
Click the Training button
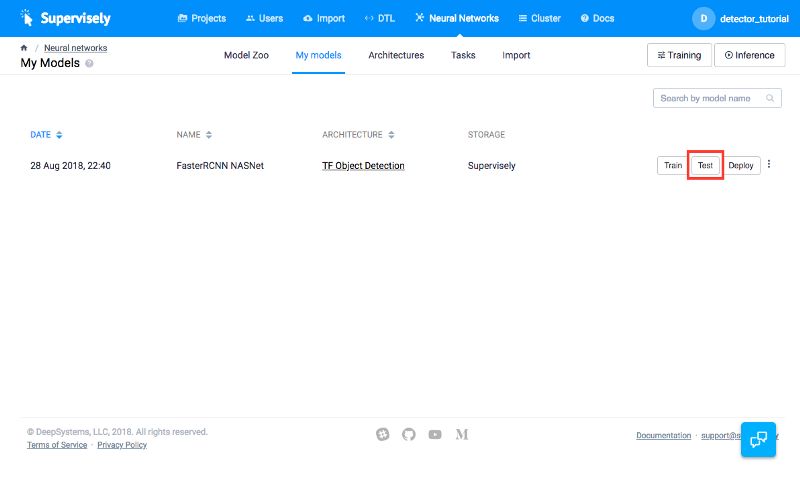pos(679,55)
